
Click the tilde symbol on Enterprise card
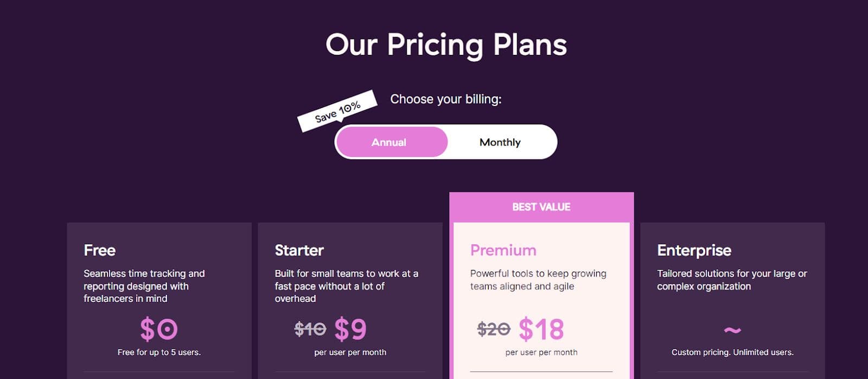point(732,330)
